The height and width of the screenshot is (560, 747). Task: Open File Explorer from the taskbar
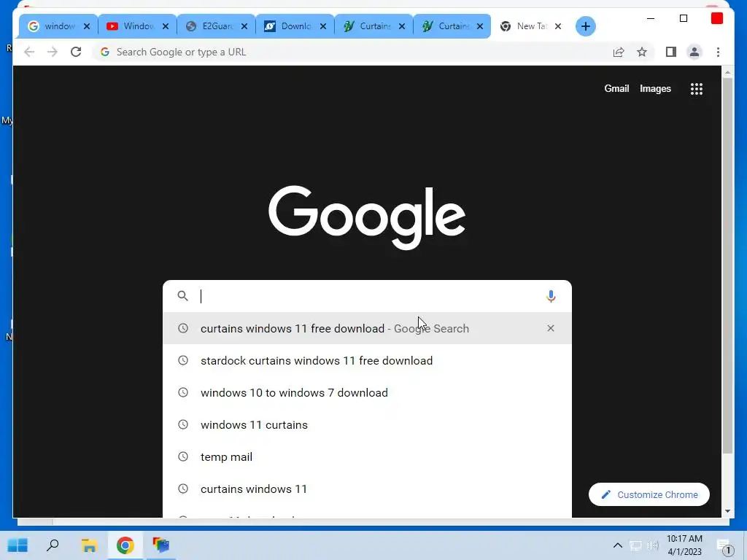pyautogui.click(x=89, y=545)
